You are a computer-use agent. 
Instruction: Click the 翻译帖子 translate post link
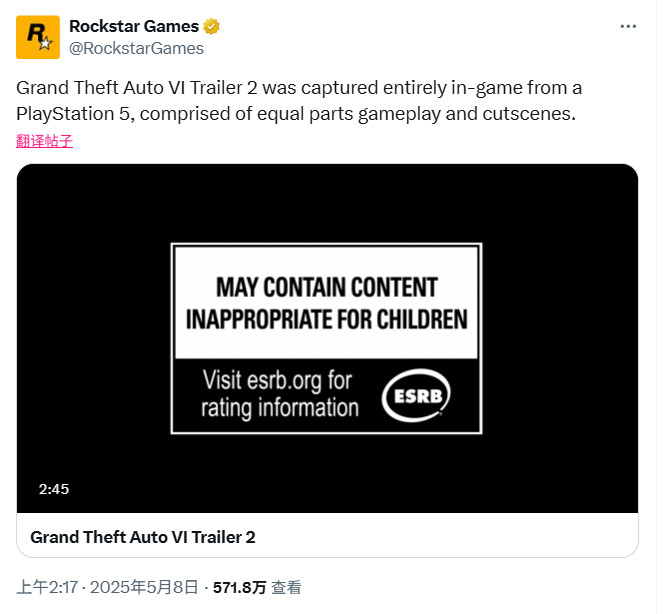45,141
